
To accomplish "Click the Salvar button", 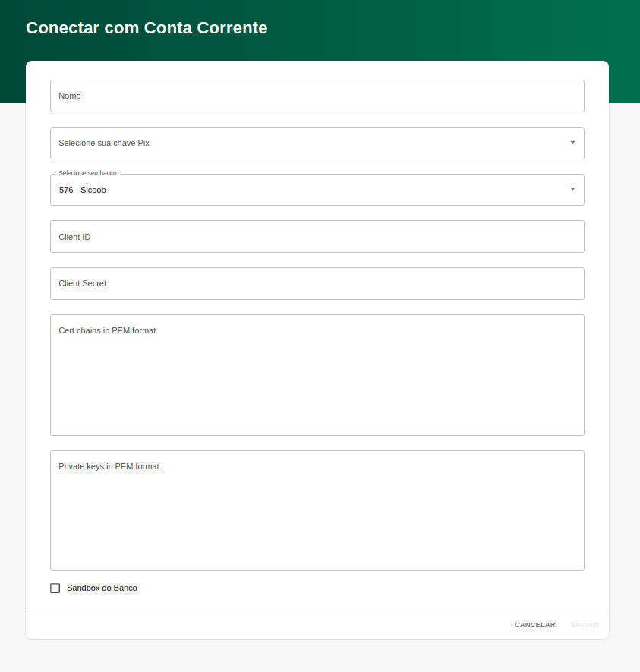I will 584,625.
